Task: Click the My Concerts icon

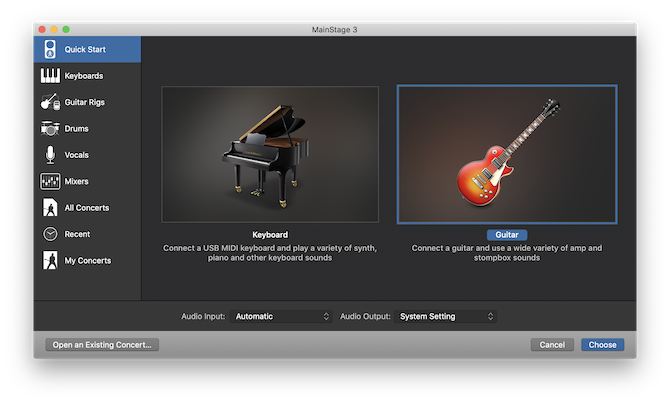Action: click(50, 260)
